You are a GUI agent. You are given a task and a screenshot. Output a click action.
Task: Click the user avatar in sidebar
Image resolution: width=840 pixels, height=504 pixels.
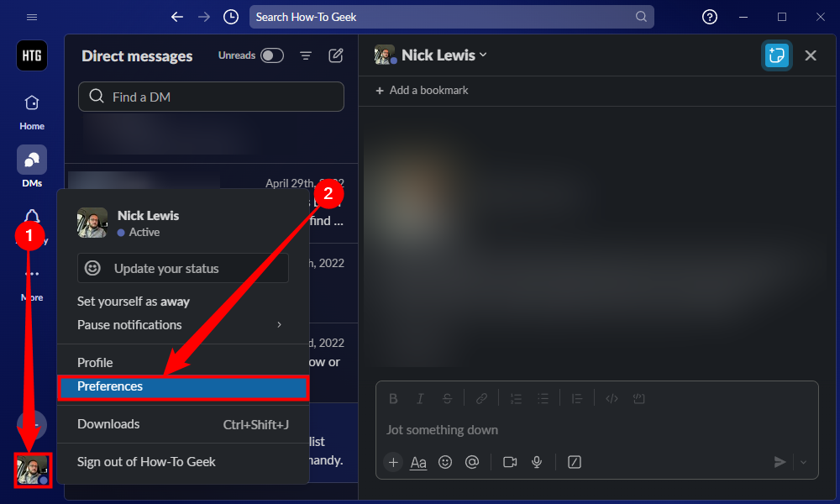click(32, 470)
